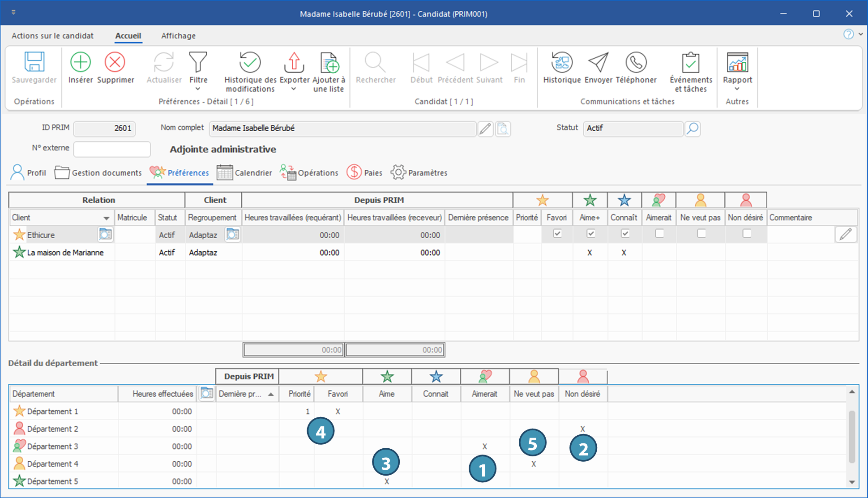
Task: Open the Exporter dropdown menu
Action: (x=294, y=89)
